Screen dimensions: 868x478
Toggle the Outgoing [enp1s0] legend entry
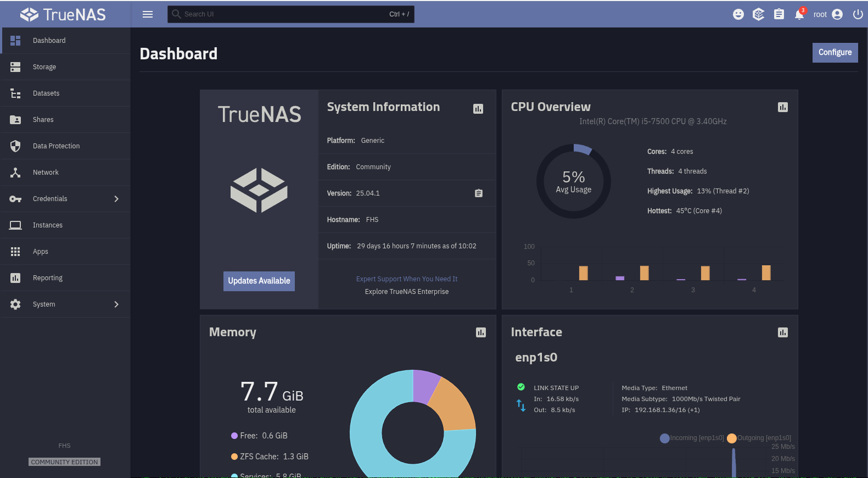[x=759, y=438]
